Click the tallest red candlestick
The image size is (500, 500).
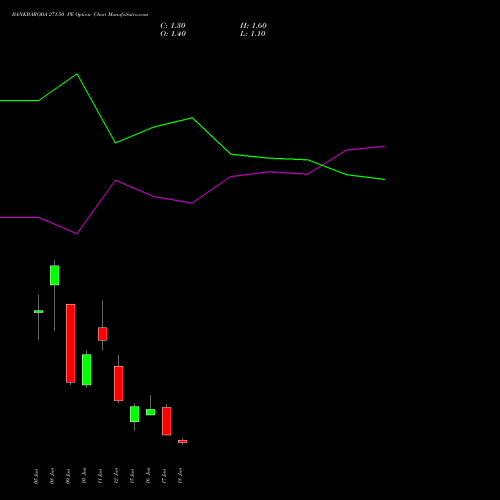click(71, 343)
